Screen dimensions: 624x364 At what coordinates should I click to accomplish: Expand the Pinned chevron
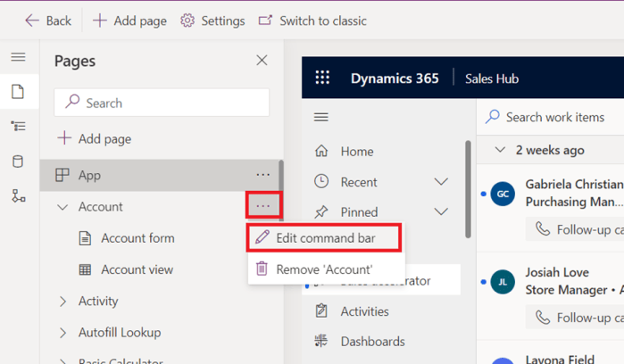(x=441, y=211)
